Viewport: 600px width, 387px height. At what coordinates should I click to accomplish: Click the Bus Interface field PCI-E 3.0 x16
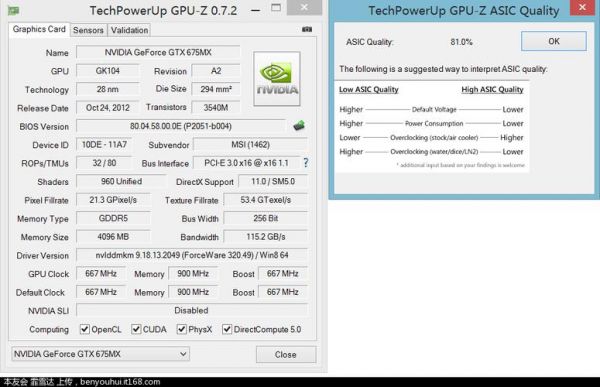point(246,163)
